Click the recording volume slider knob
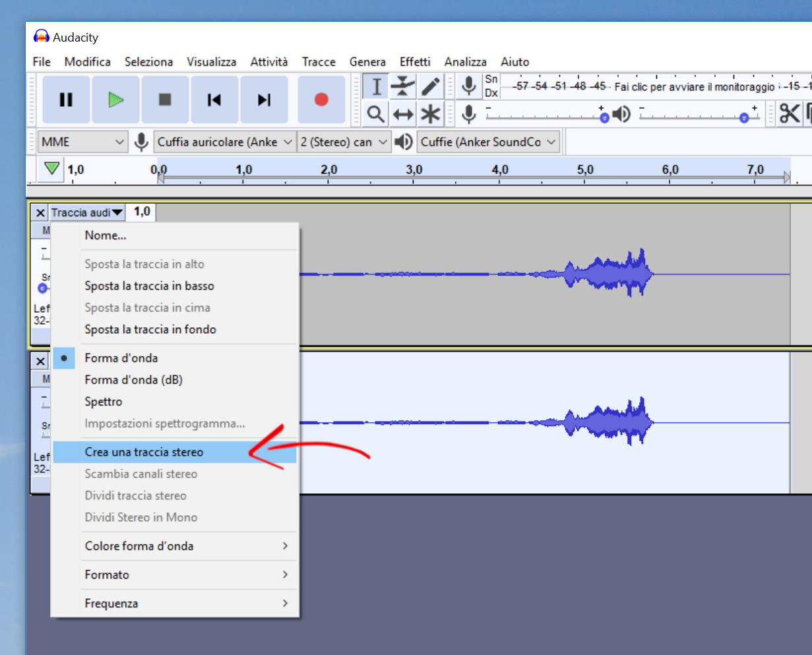The image size is (812, 655). click(x=604, y=117)
